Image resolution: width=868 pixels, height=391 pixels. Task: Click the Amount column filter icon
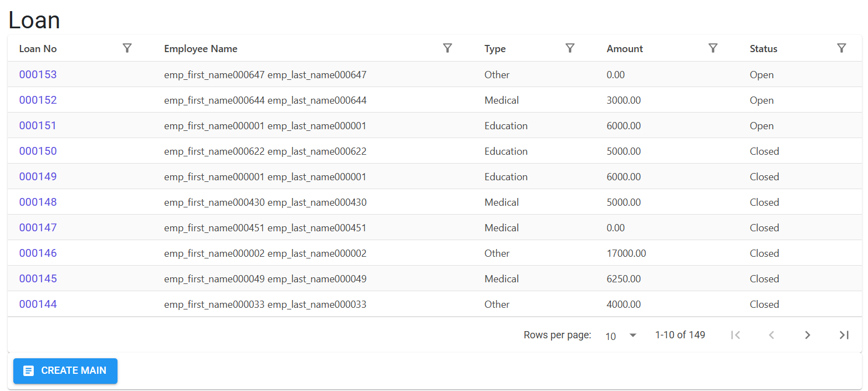tap(713, 48)
